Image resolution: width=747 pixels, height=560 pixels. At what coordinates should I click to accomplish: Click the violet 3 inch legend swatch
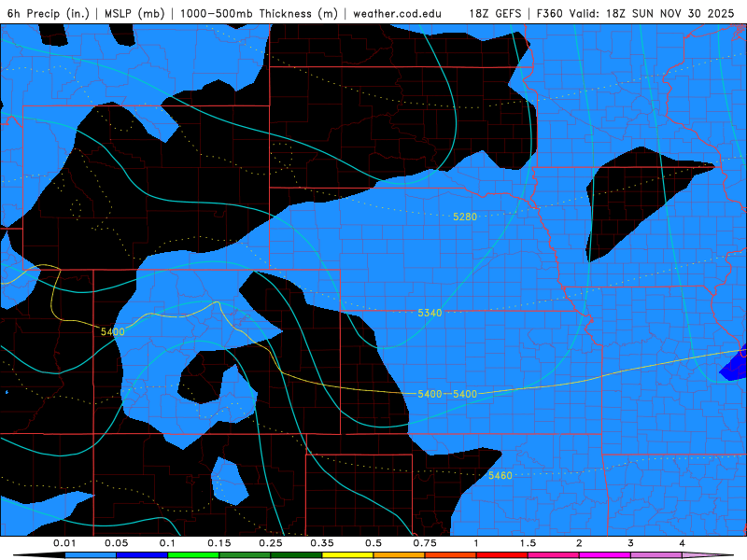tap(656, 555)
